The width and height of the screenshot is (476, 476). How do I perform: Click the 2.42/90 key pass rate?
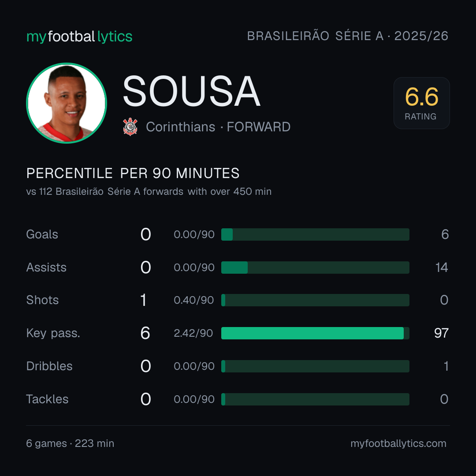[193, 333]
